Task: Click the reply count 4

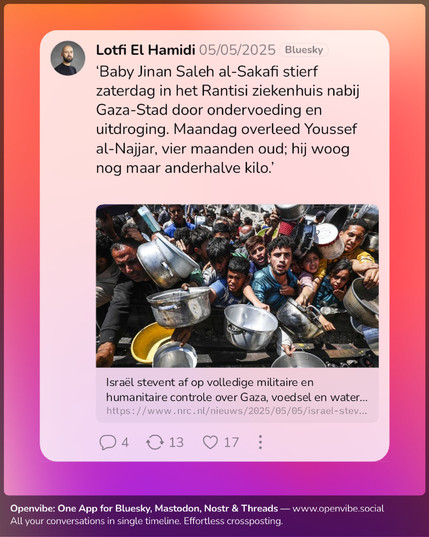Action: tap(125, 442)
